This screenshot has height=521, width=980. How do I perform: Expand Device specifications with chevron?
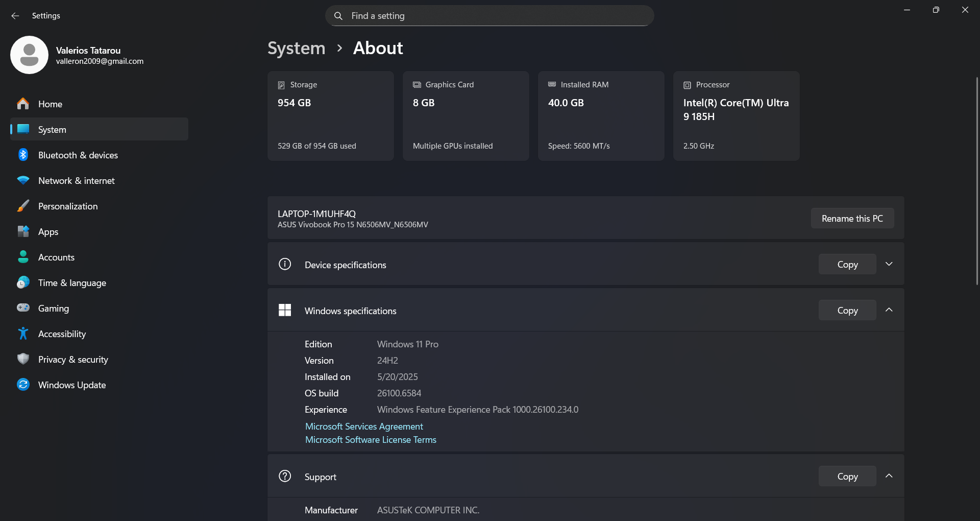pyautogui.click(x=889, y=264)
